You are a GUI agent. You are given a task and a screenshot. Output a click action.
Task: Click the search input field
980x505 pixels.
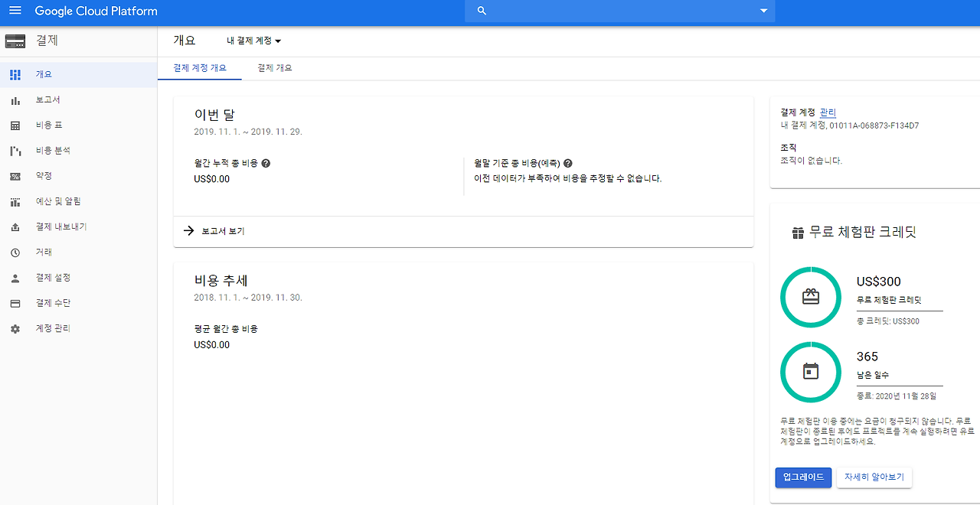point(620,11)
